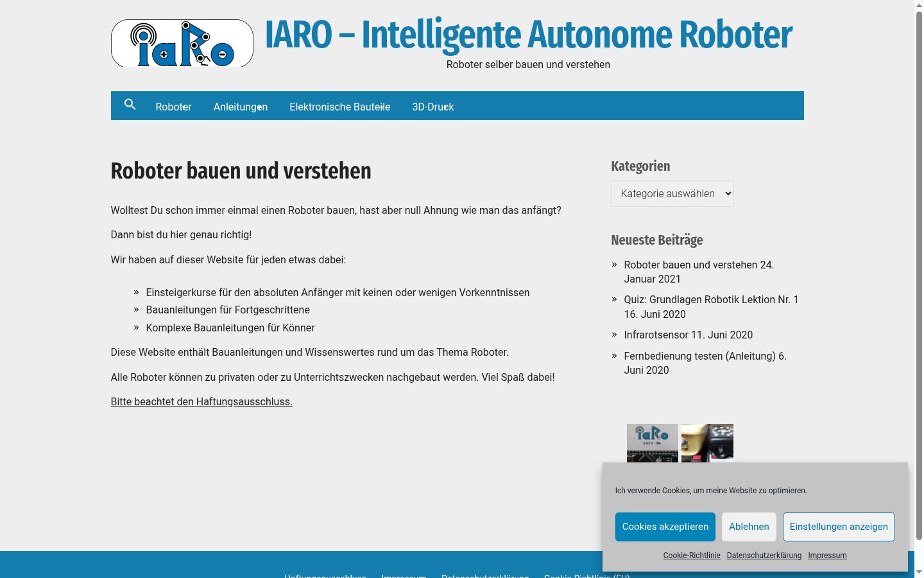
Task: Open the search magnifier icon
Action: (130, 104)
